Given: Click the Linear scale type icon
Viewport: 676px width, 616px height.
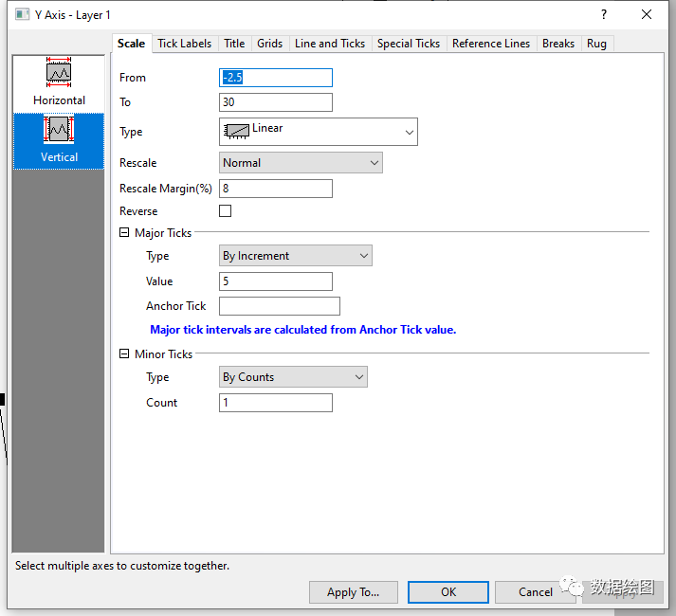Looking at the screenshot, I should (237, 132).
